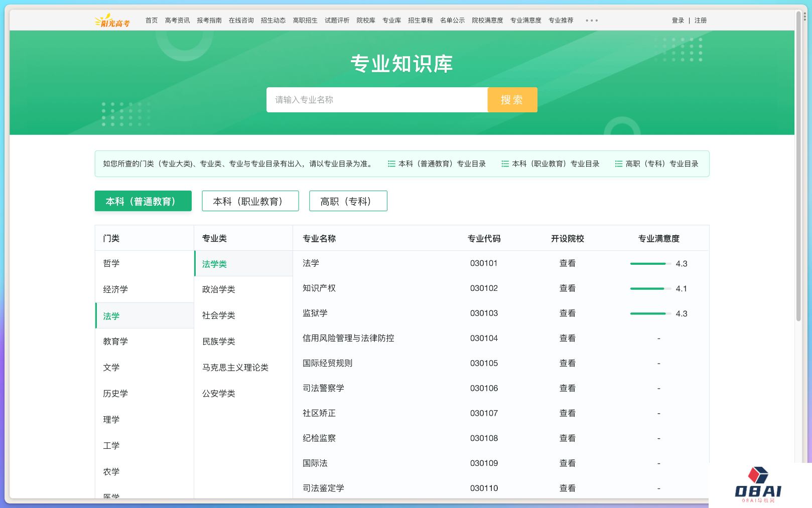This screenshot has height=508, width=812.
Task: Open 本科(职业教育)专业目录 link
Action: 551,164
